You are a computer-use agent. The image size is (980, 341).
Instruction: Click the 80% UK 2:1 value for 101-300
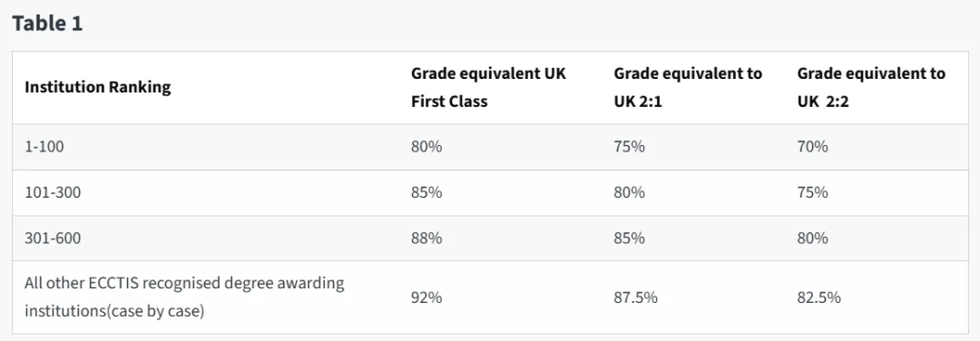630,192
